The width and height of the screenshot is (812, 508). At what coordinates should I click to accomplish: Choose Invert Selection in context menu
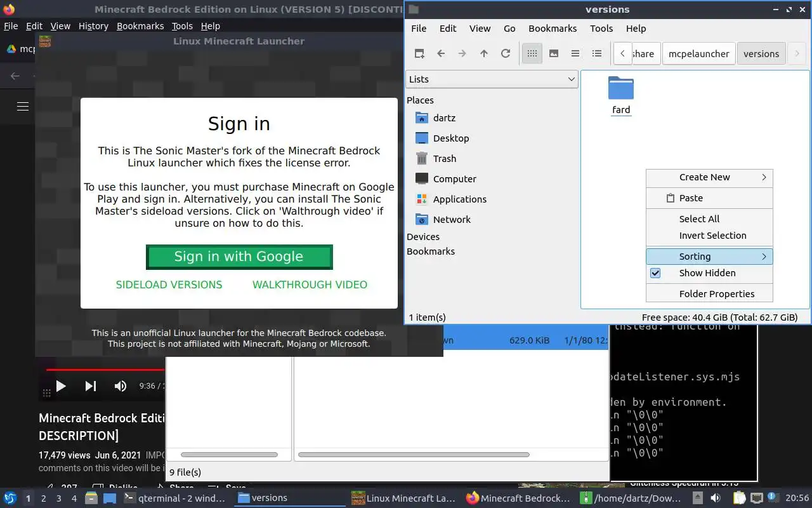(x=709, y=236)
